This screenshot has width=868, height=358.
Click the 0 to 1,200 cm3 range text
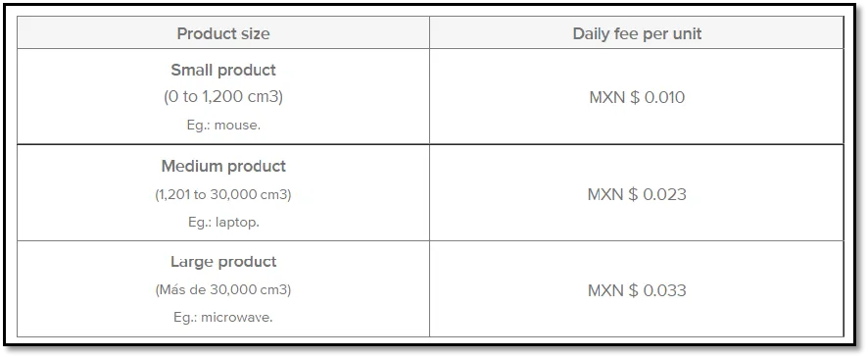coord(223,97)
